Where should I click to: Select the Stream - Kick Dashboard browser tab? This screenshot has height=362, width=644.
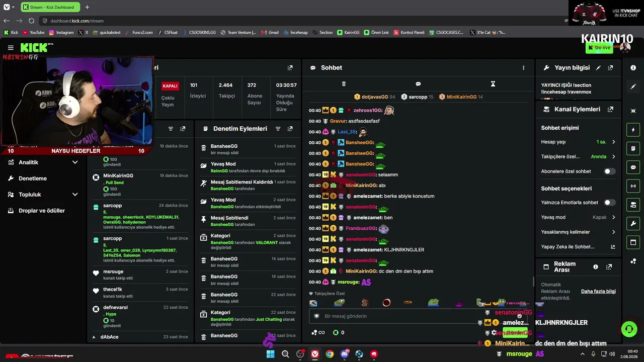(x=50, y=7)
